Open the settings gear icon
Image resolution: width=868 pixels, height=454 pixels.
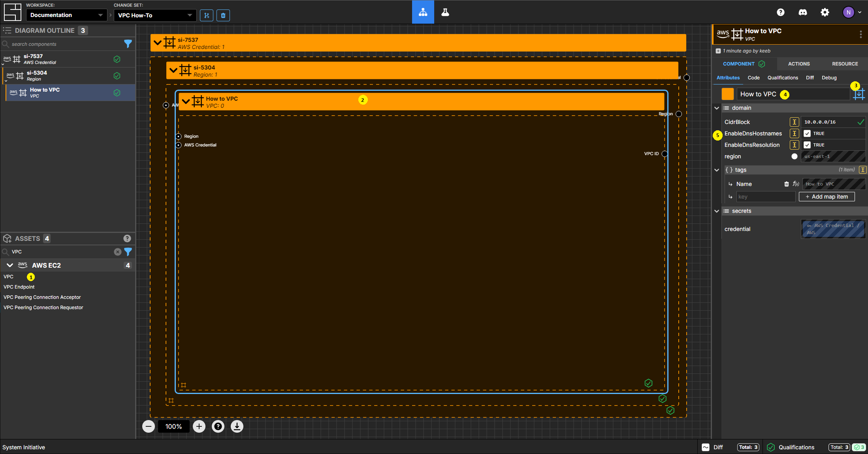(x=825, y=12)
